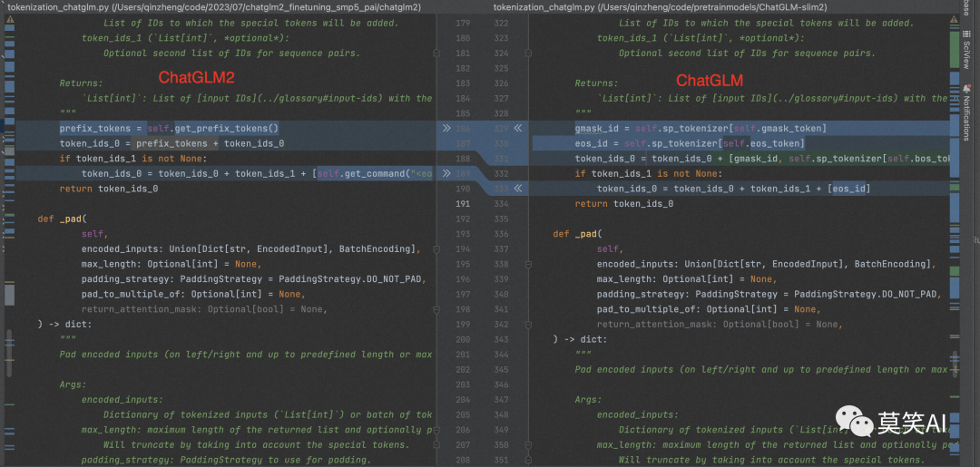The image size is (980, 467).
Task: Click 'if token_ids_1 is not None:' in right pane
Action: (649, 173)
